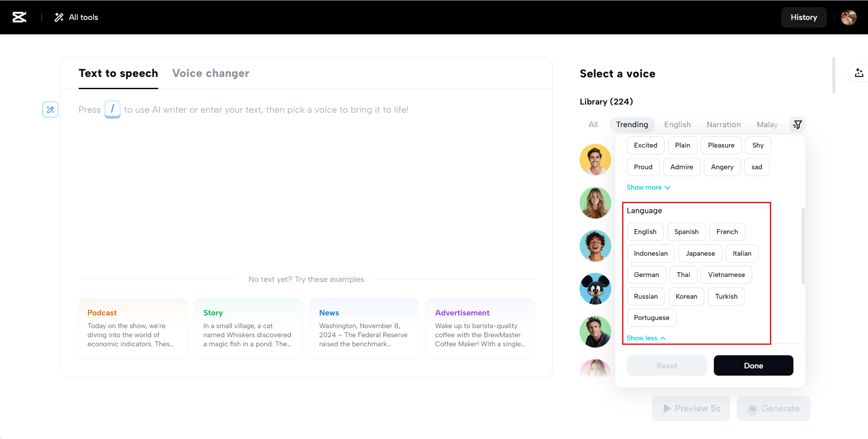Select the AI writer icon beside the text box
Screen dimensions: 868x439
(50, 110)
